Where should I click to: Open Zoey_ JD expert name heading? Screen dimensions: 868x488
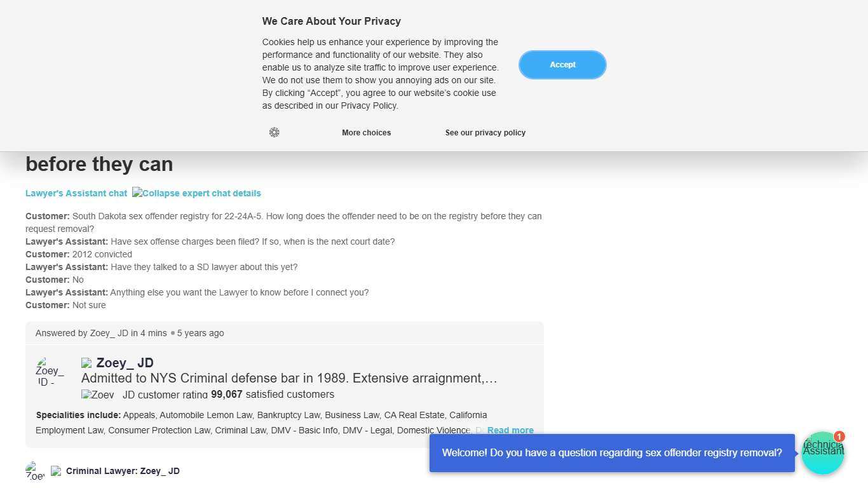click(125, 363)
